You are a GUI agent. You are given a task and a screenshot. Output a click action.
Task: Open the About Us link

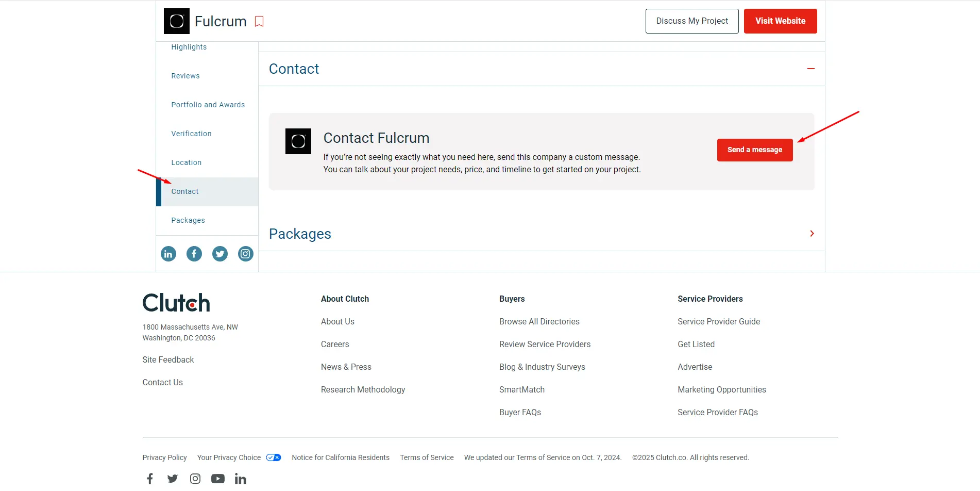(x=337, y=321)
